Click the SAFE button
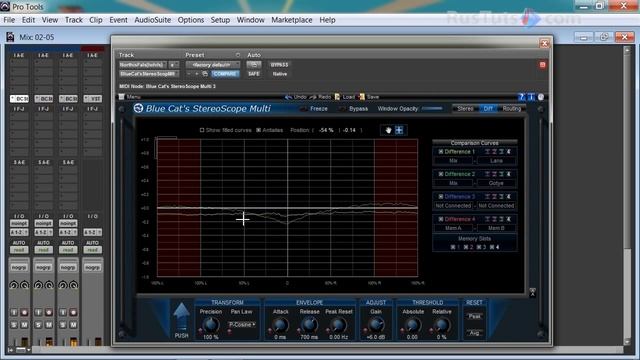The height and width of the screenshot is (360, 640). (x=254, y=74)
